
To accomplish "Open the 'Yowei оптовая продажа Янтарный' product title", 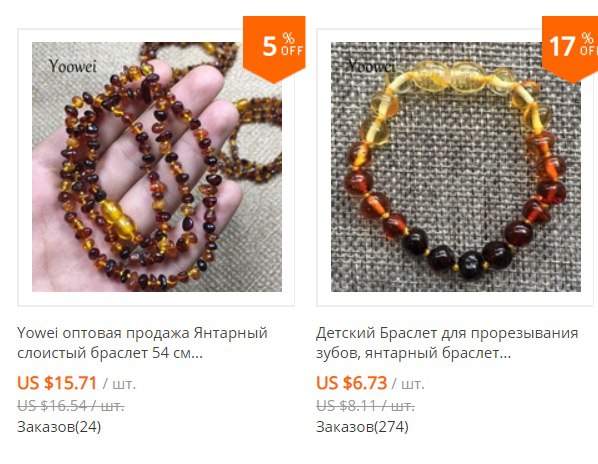I will pyautogui.click(x=142, y=333).
